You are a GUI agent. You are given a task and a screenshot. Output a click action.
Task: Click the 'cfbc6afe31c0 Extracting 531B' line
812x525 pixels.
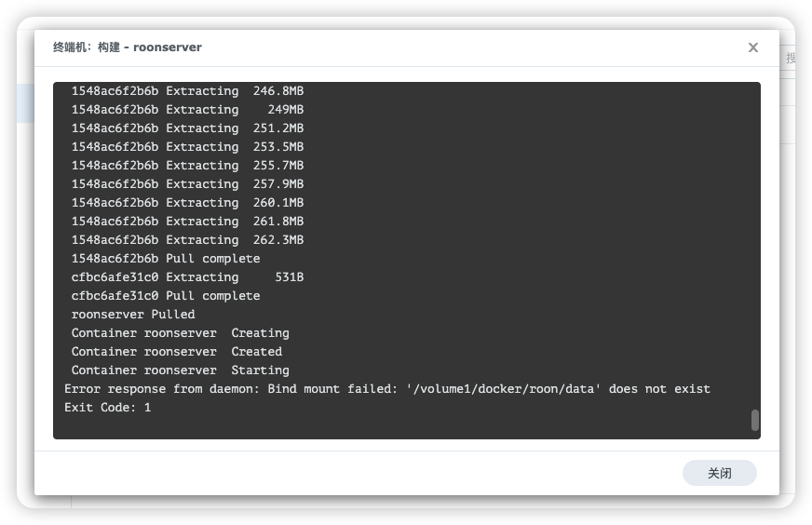coord(187,277)
